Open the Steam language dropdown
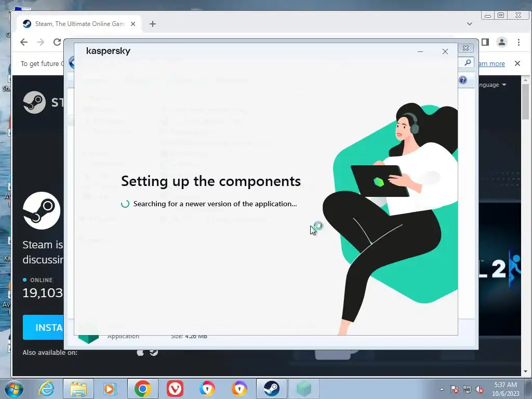This screenshot has height=399, width=532. (493, 85)
